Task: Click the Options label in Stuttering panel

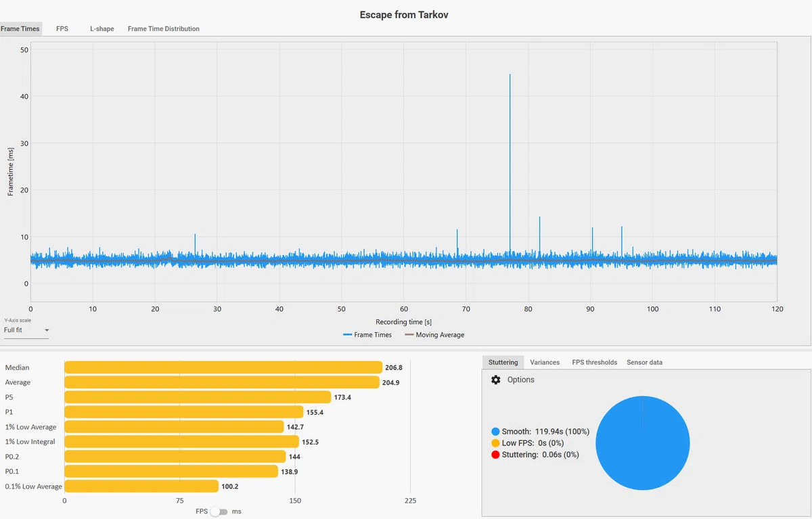Action: tap(521, 380)
